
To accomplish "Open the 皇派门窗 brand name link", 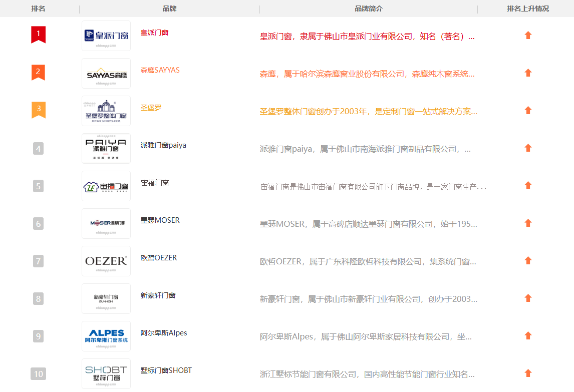I will click(x=154, y=33).
